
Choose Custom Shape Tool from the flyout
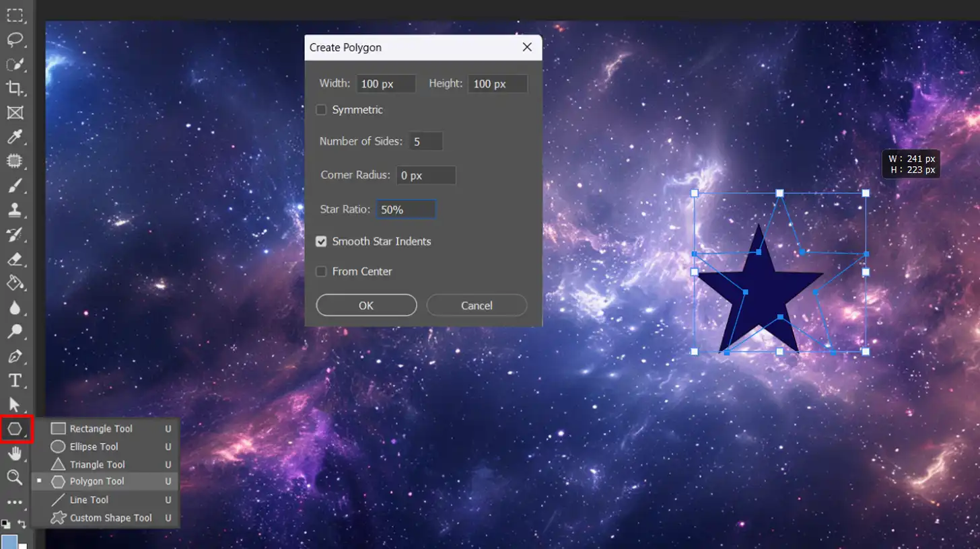point(106,518)
